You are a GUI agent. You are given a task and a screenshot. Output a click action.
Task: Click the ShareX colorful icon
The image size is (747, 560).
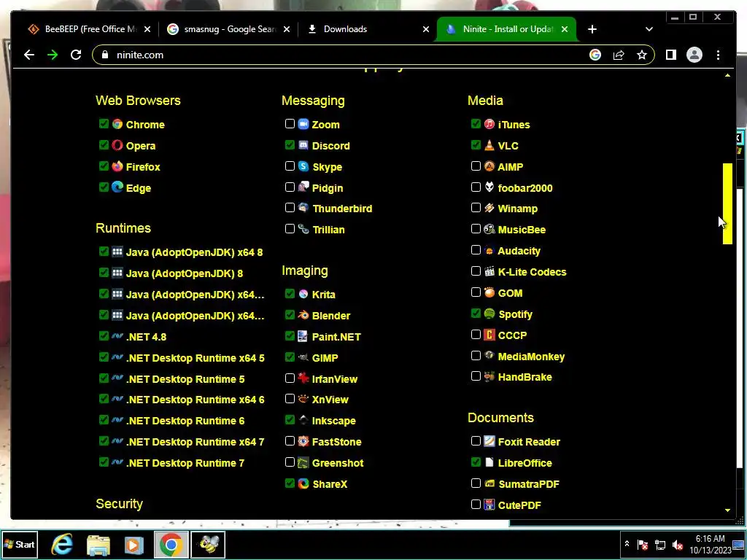[x=303, y=484]
